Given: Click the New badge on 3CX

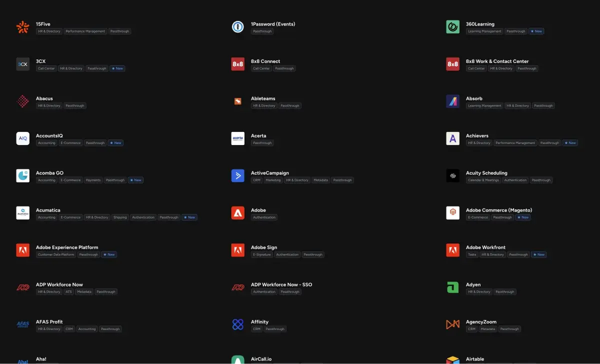Looking at the screenshot, I should [x=117, y=68].
